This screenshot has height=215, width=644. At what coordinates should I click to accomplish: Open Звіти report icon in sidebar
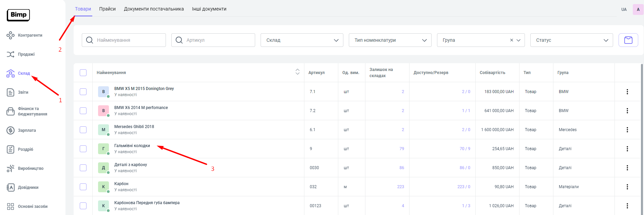tap(11, 92)
